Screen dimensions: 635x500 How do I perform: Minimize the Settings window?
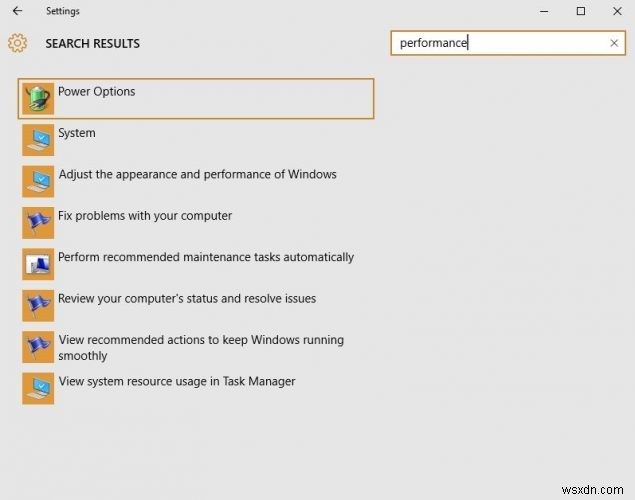pyautogui.click(x=544, y=11)
